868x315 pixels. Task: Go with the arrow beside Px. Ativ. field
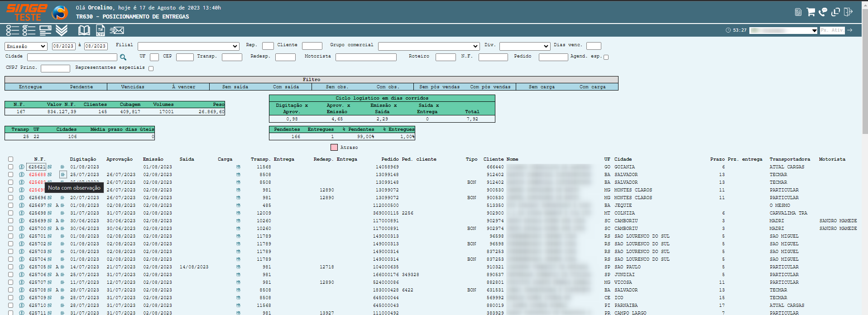click(850, 30)
